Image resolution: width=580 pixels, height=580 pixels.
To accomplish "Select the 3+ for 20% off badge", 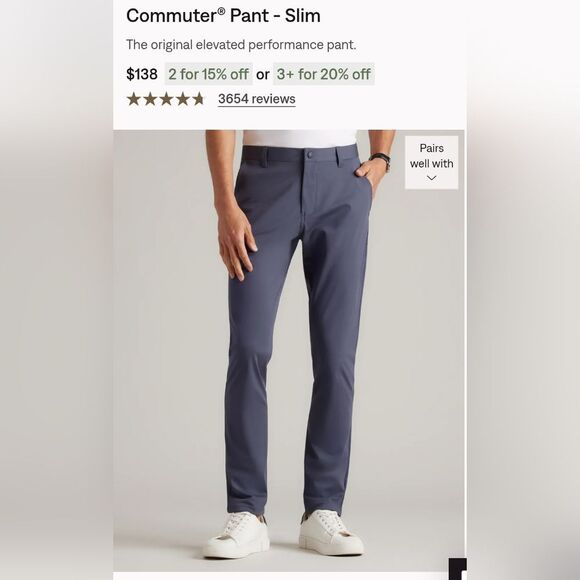I will pos(324,74).
